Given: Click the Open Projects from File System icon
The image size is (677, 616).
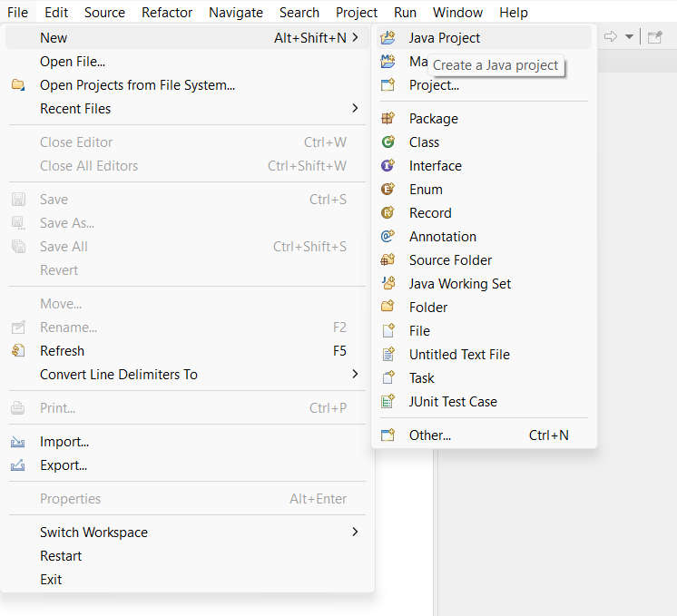Looking at the screenshot, I should pyautogui.click(x=18, y=85).
